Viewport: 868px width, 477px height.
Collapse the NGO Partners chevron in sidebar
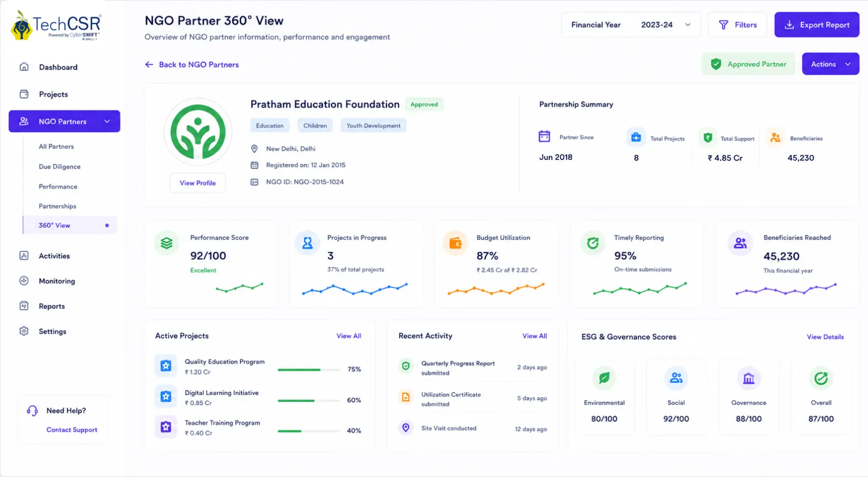(107, 122)
